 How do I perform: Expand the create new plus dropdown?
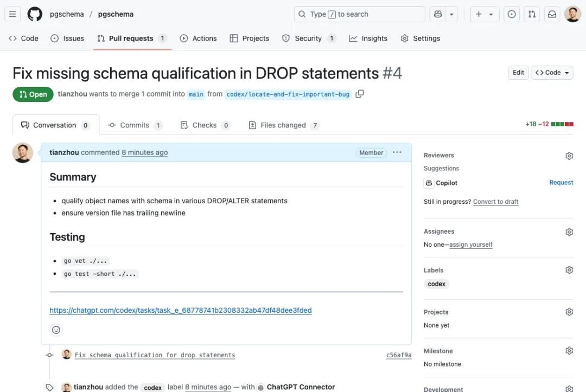click(x=485, y=14)
